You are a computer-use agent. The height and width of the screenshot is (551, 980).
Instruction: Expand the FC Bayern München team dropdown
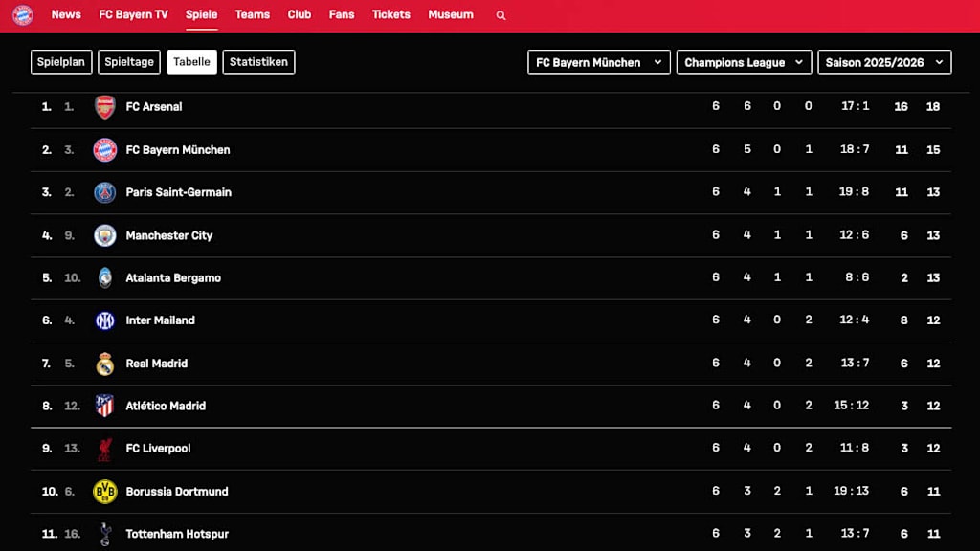coord(598,62)
